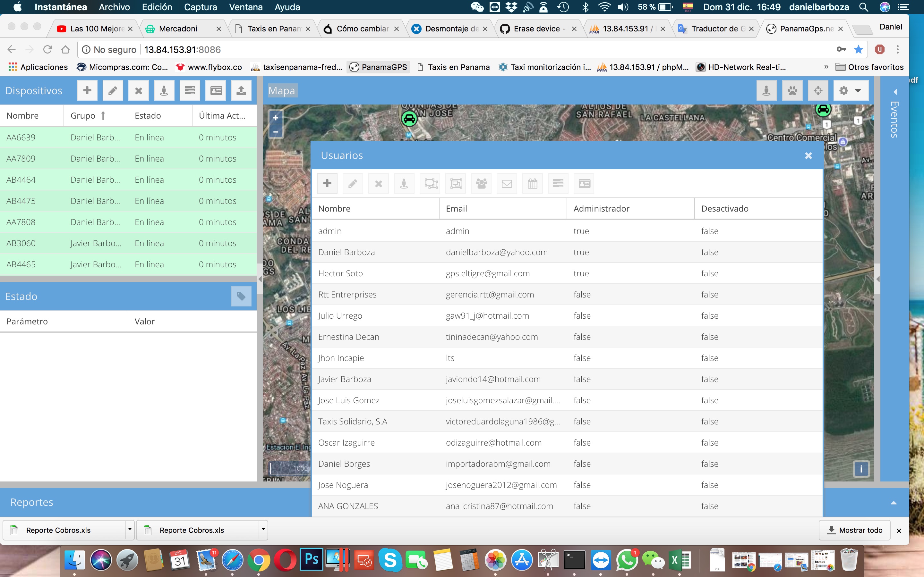Open the settings gear dropdown in Mapa
Screen dimensions: 924x577
point(850,90)
